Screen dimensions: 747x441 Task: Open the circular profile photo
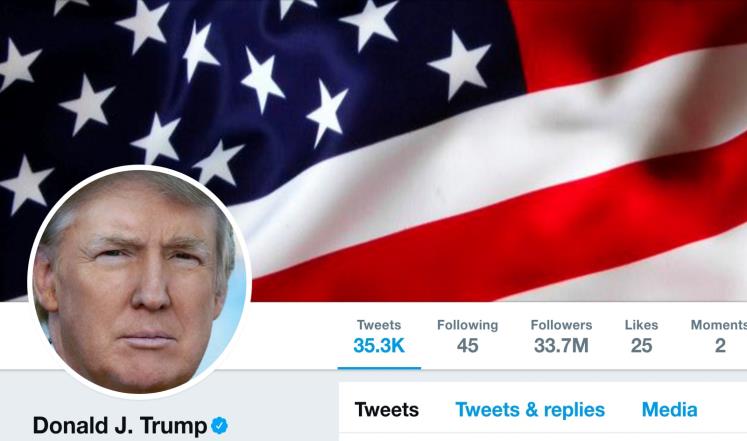[x=140, y=282]
